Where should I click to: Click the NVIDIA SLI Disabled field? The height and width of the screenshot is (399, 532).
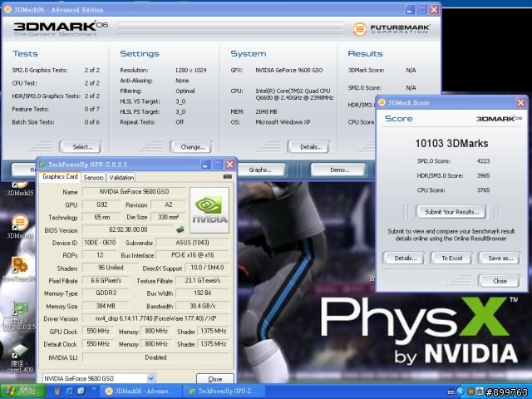tap(155, 357)
